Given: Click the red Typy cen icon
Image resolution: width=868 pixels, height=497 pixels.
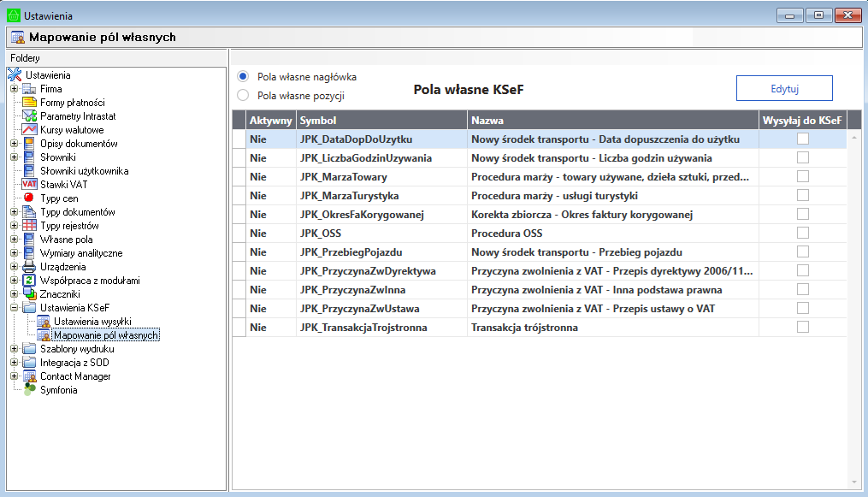Looking at the screenshot, I should point(29,198).
